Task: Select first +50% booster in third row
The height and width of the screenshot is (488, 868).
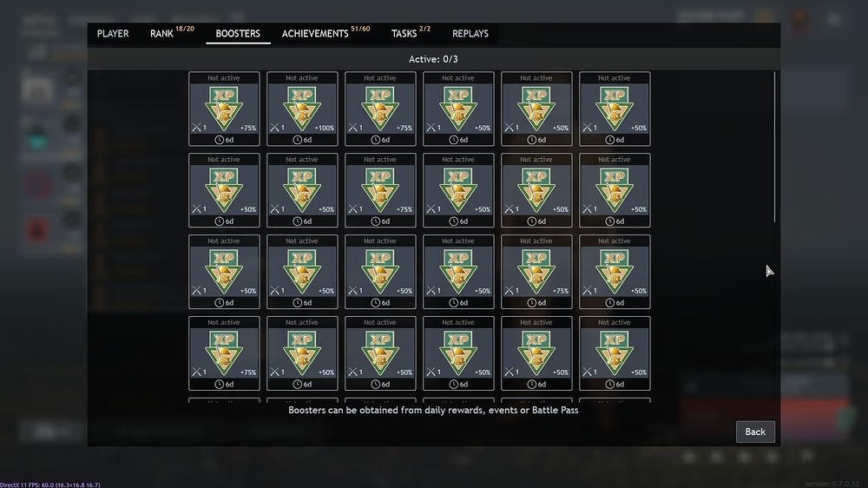Action: click(224, 272)
